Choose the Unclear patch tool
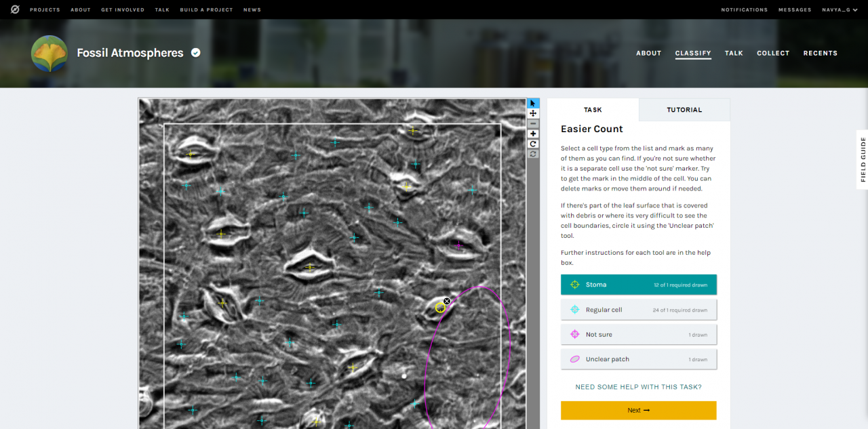868x429 pixels. point(639,359)
